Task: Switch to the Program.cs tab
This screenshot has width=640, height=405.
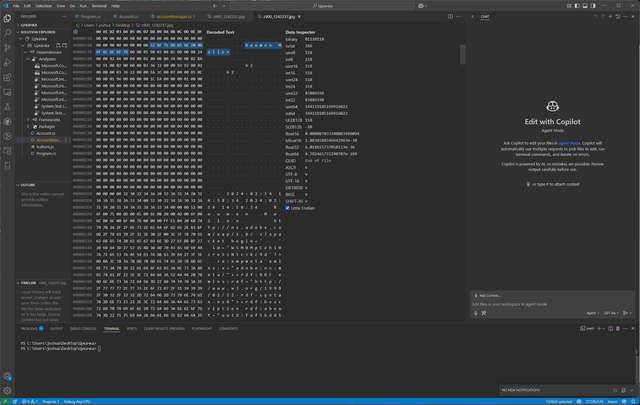Action: (88, 17)
